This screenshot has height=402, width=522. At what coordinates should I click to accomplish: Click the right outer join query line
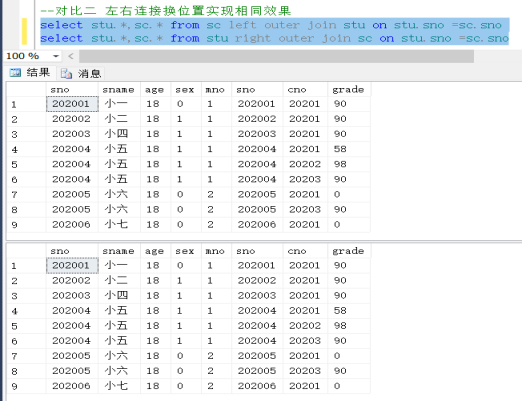point(274,38)
